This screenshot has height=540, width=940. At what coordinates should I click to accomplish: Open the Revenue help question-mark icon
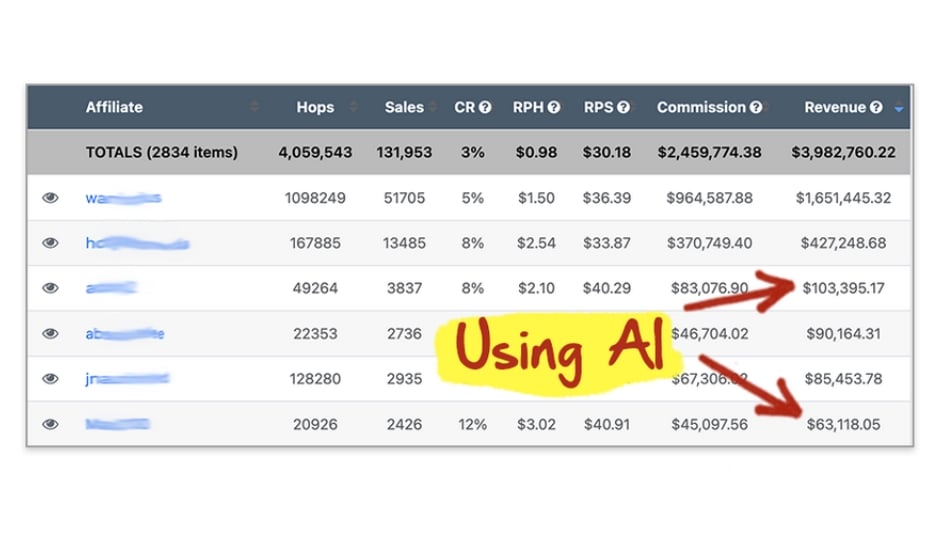coord(876,107)
